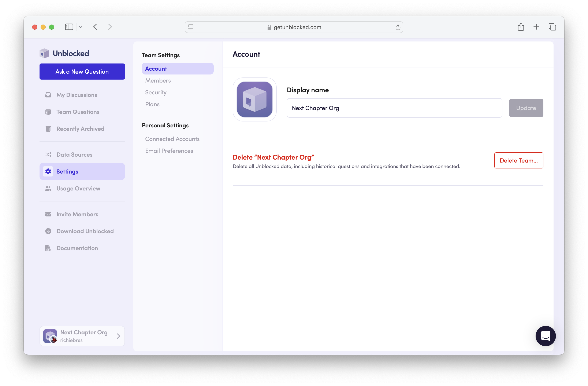Expand the Next Chapter Org team switcher chevron
This screenshot has height=386, width=588.
coord(118,336)
